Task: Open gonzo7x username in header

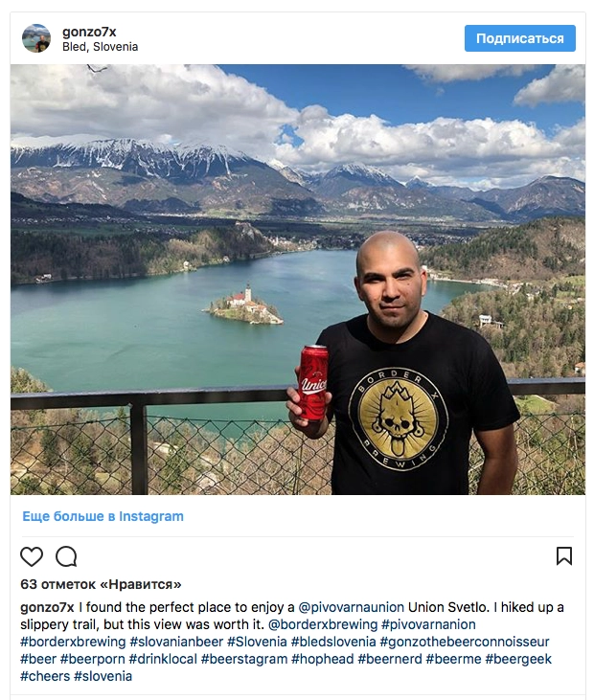Action: coord(89,32)
